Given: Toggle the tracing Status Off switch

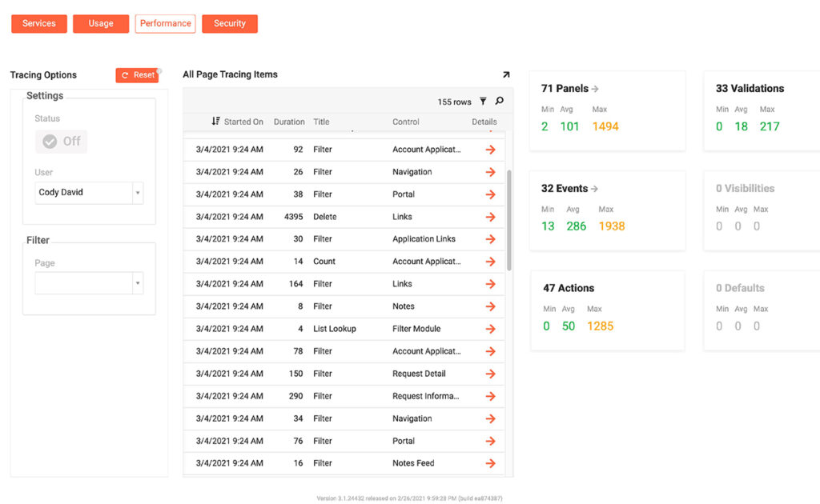Looking at the screenshot, I should (x=62, y=141).
